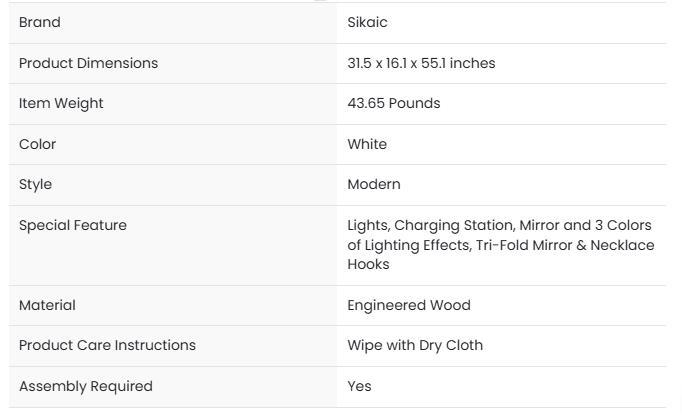This screenshot has height=415, width=682.
Task: Select the Wipe with Dry Cloth value
Action: point(415,345)
